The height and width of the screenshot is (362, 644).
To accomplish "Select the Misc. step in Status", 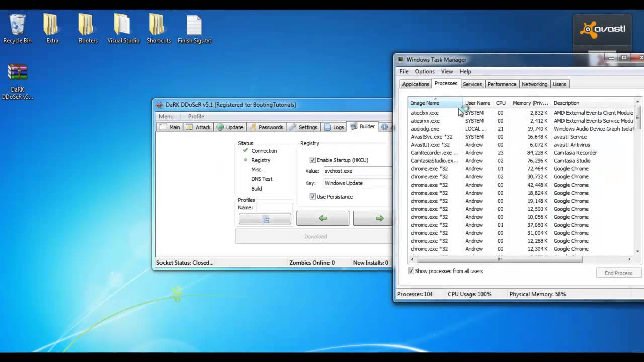I will tap(257, 169).
